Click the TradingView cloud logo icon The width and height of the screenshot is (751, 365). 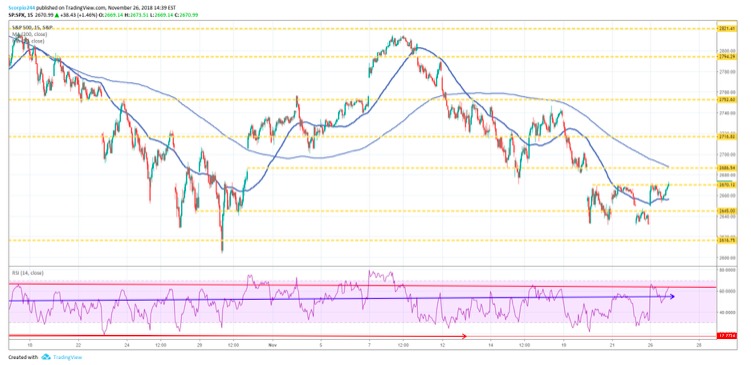point(46,357)
